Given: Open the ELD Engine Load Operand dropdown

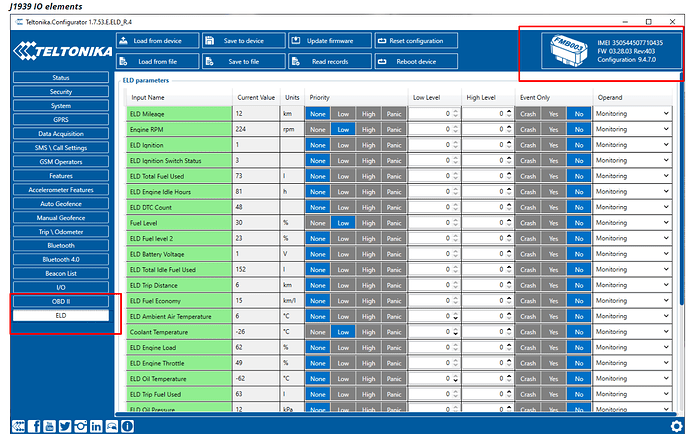Looking at the screenshot, I should (x=632, y=347).
